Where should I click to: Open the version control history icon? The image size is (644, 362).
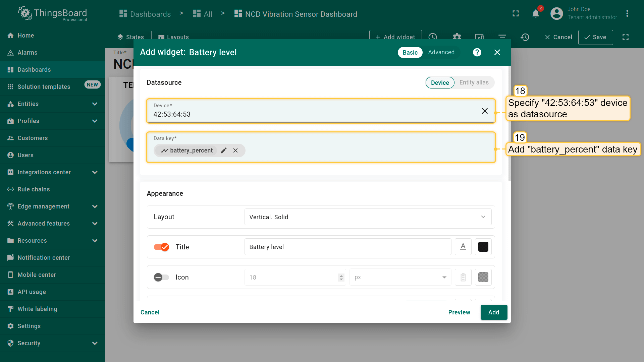point(525,37)
